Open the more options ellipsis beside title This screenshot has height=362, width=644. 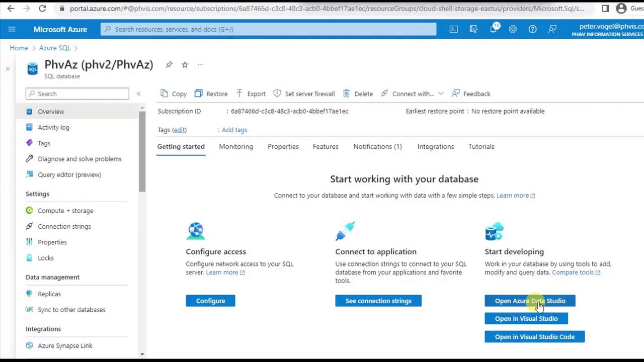click(x=201, y=64)
